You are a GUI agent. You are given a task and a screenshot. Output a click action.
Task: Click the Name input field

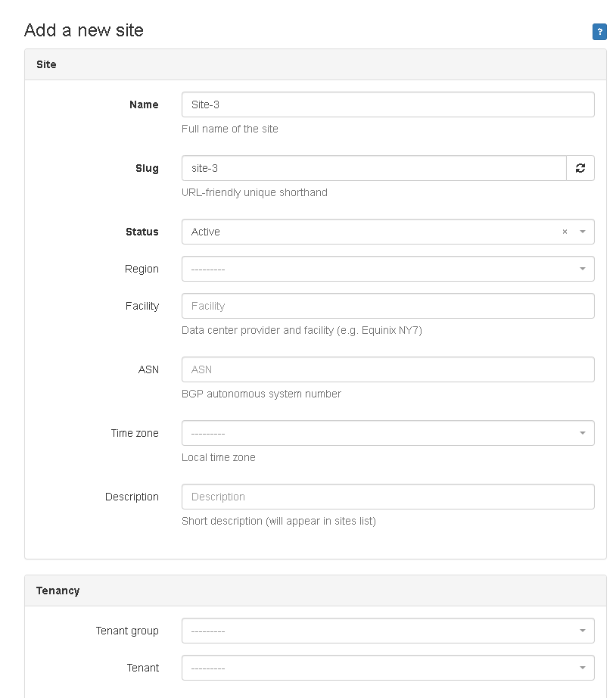[x=387, y=104]
